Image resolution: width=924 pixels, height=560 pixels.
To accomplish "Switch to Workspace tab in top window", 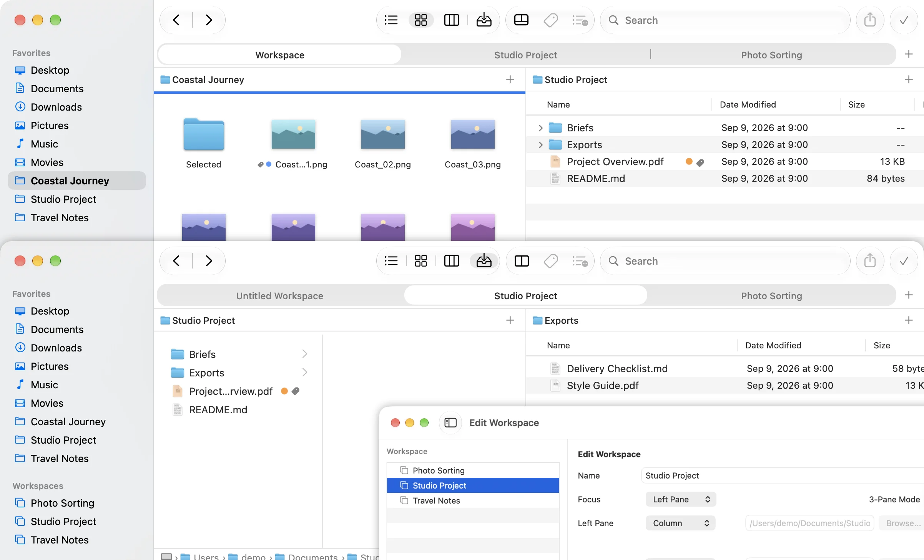I will pyautogui.click(x=280, y=55).
